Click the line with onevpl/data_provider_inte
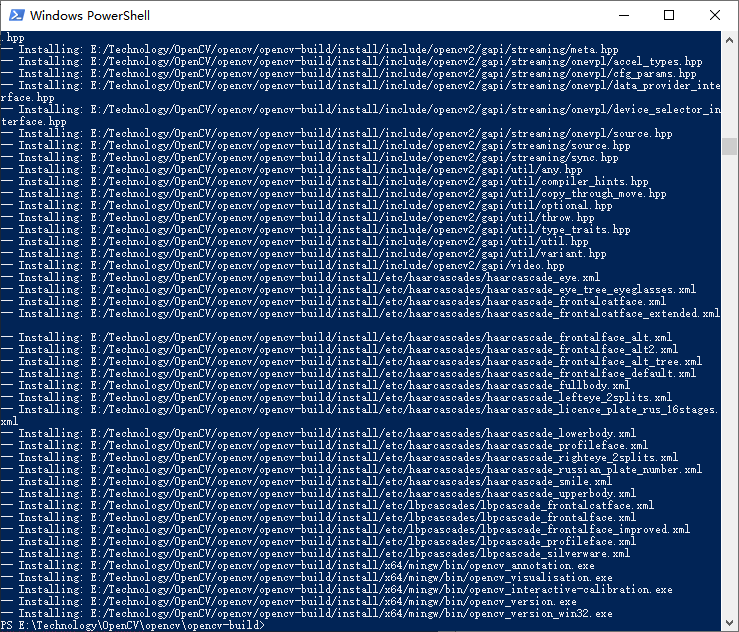 tap(361, 85)
